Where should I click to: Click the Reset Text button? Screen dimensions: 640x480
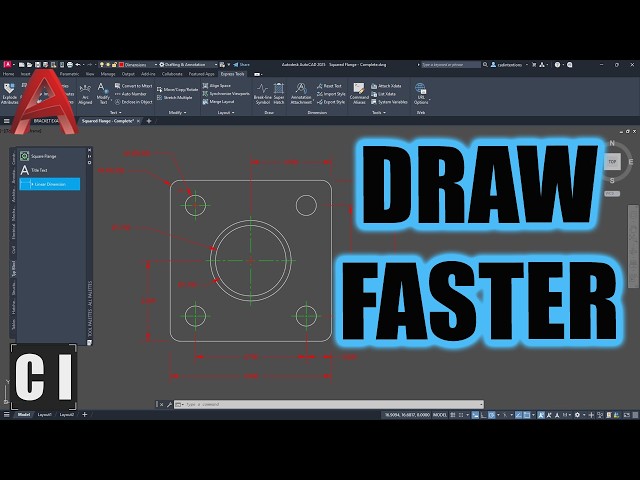pos(329,86)
